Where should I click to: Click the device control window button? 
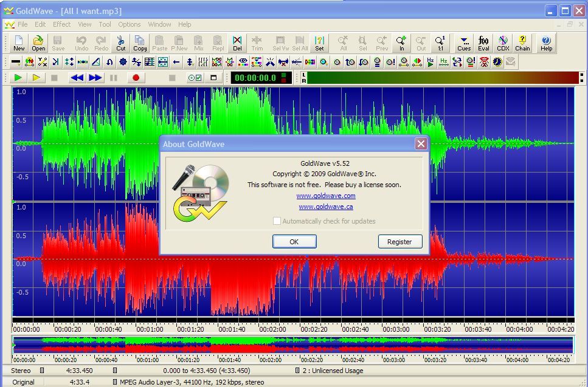tap(214, 78)
